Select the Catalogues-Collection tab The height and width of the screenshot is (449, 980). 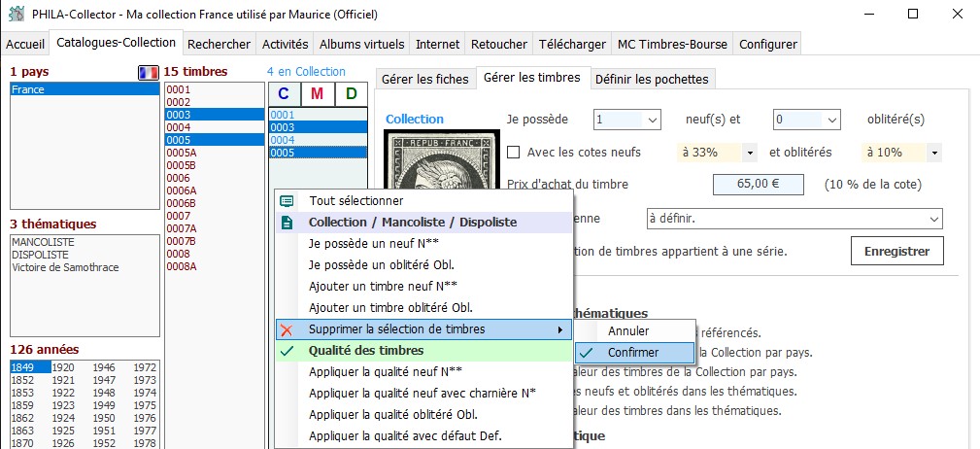point(117,43)
